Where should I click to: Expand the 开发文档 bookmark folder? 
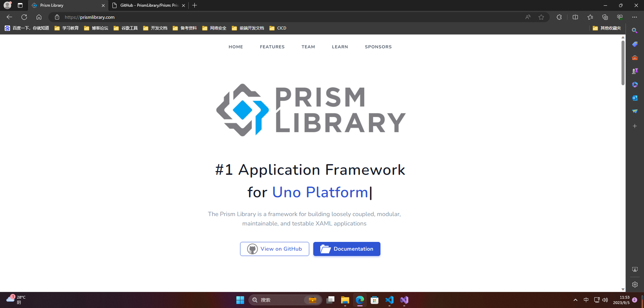[x=155, y=28]
